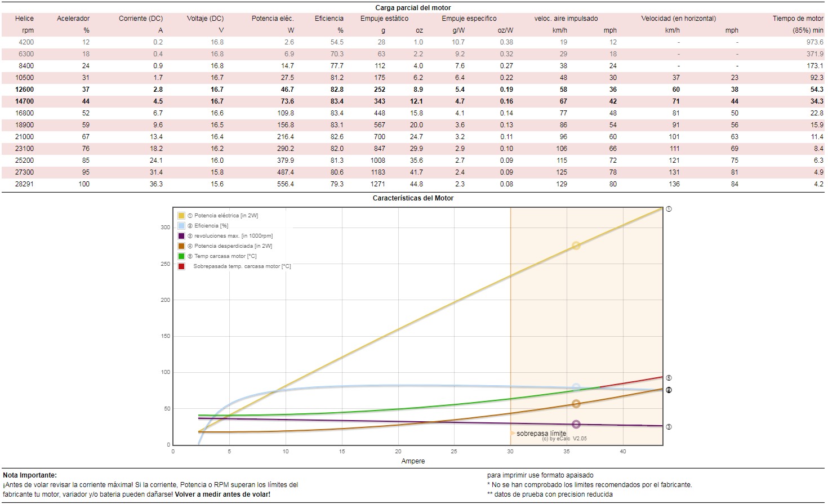Click 'Volver a medir antes de volar!' text
Viewport: 828px width, 504px height.
222,494
